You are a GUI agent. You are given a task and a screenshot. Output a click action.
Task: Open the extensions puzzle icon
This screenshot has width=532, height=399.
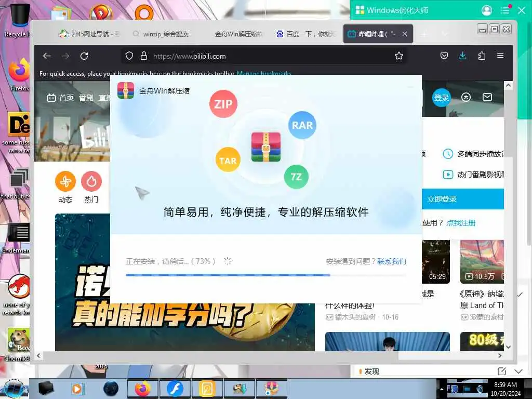coord(482,56)
